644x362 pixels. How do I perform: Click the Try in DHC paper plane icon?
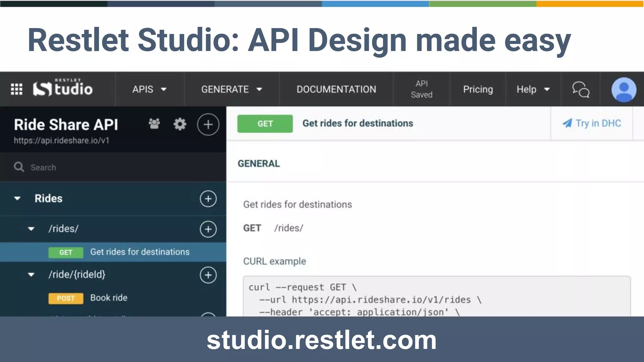tap(567, 123)
